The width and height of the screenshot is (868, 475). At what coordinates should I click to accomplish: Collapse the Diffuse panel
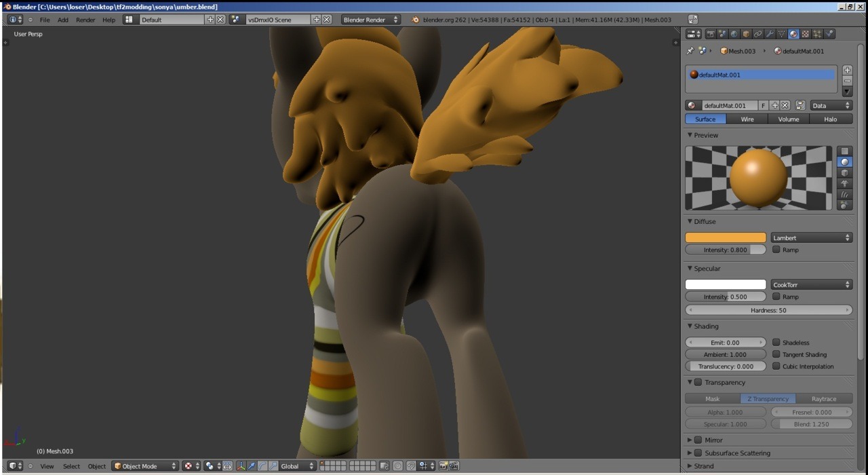click(690, 221)
